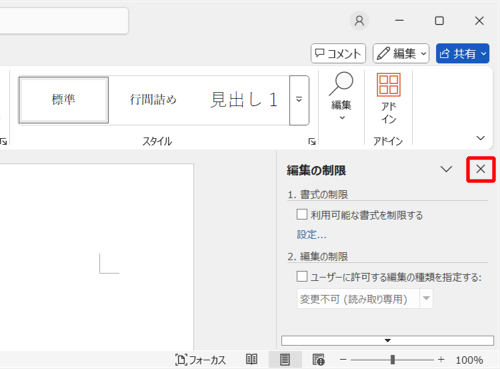
Task: Open the コメント comments button
Action: pyautogui.click(x=338, y=53)
